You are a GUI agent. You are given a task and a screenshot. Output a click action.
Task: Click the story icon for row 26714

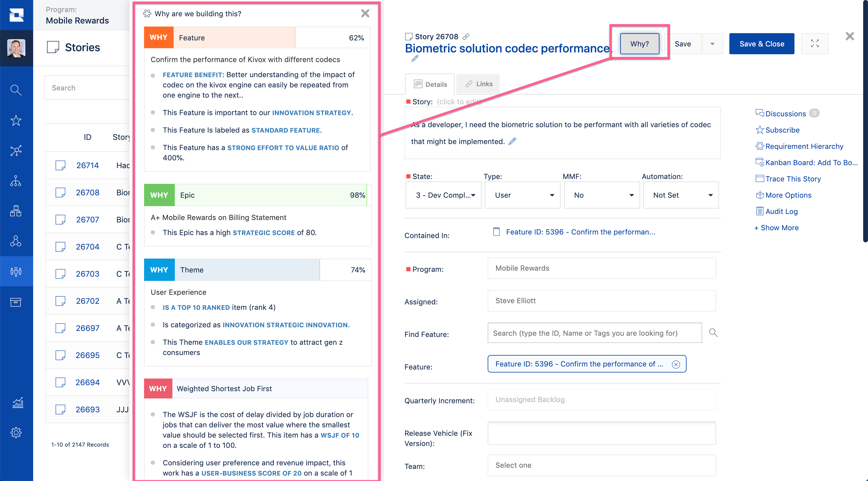pos(60,165)
